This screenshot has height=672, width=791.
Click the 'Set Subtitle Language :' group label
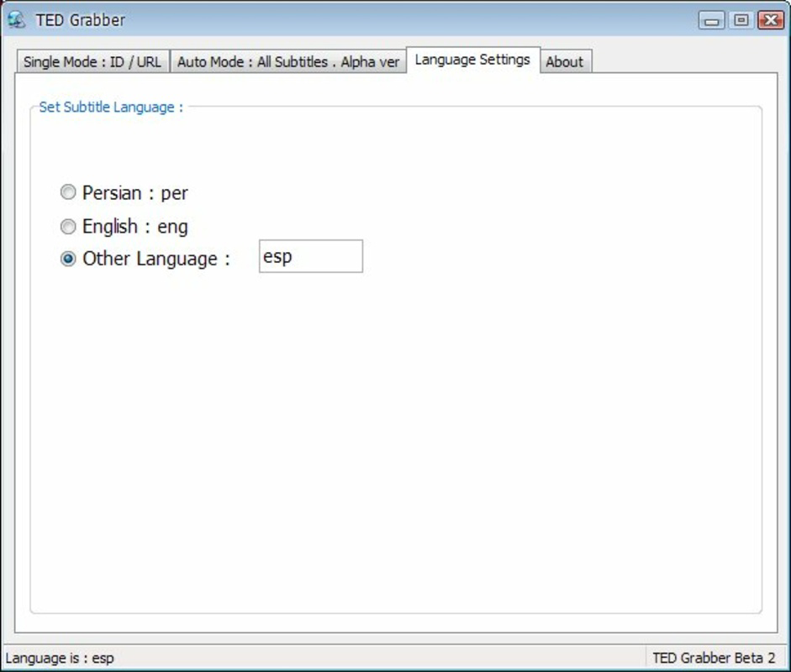(x=111, y=107)
